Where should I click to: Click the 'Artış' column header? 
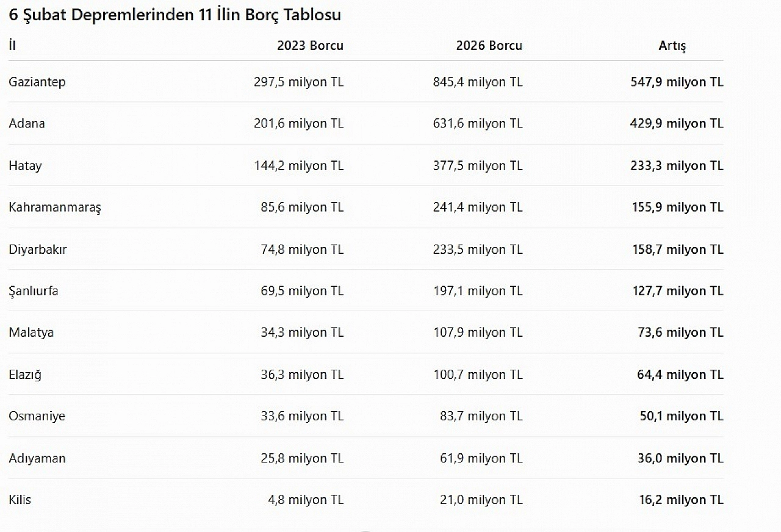672,46
